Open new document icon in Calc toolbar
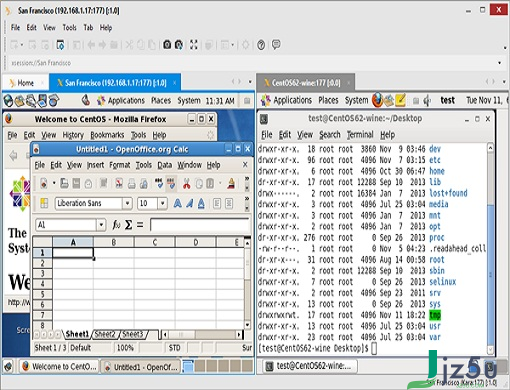Image resolution: width=510 pixels, height=390 pixels. [44, 183]
